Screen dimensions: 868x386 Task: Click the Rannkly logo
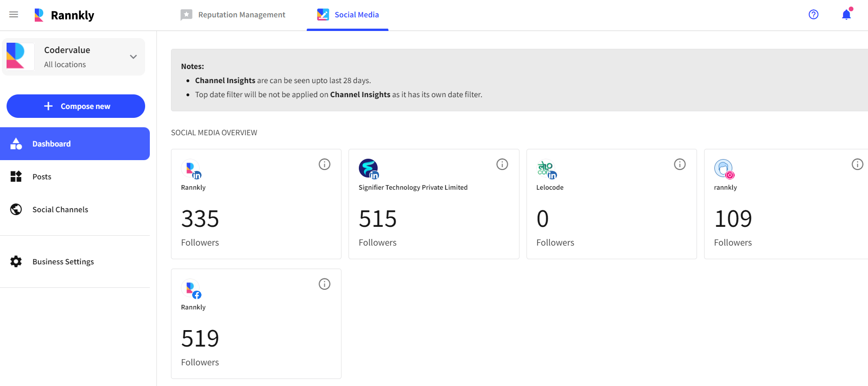point(64,15)
